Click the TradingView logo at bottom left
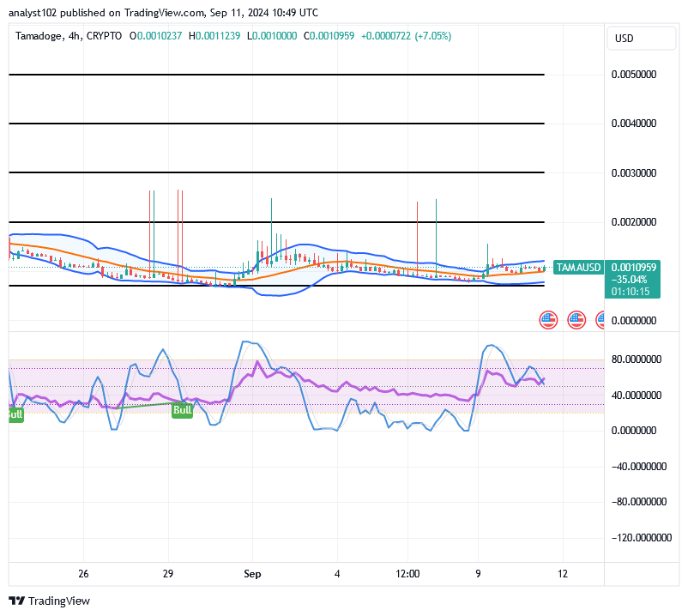This screenshot has width=688, height=616. pyautogui.click(x=49, y=601)
